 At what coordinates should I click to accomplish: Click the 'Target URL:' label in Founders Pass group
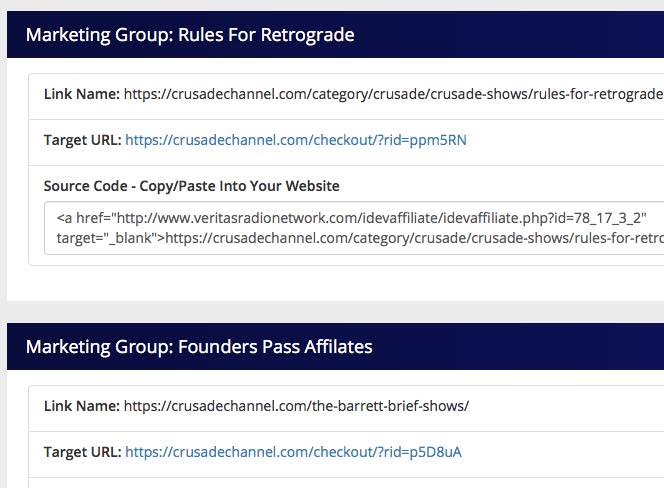(83, 452)
